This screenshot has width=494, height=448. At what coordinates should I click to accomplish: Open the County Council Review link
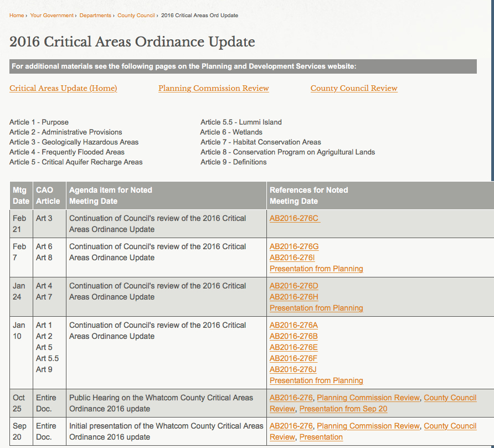click(x=354, y=89)
